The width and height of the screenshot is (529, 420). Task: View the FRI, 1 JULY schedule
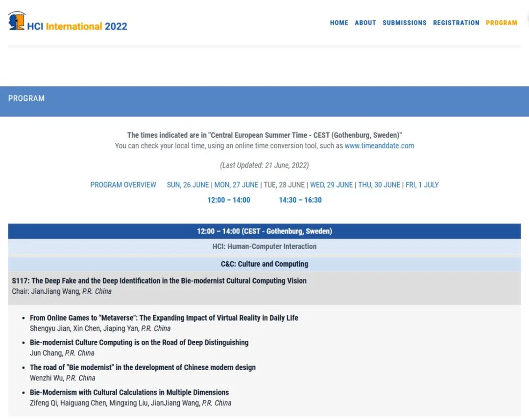coord(422,185)
